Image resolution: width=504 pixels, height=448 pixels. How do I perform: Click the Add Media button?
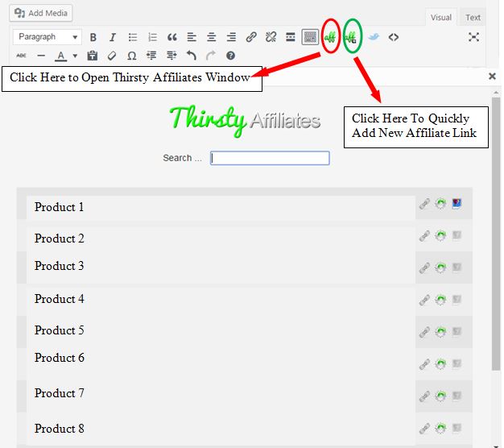point(41,13)
